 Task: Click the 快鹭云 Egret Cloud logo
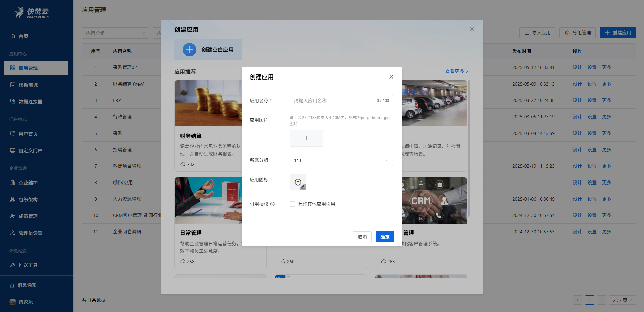32,13
